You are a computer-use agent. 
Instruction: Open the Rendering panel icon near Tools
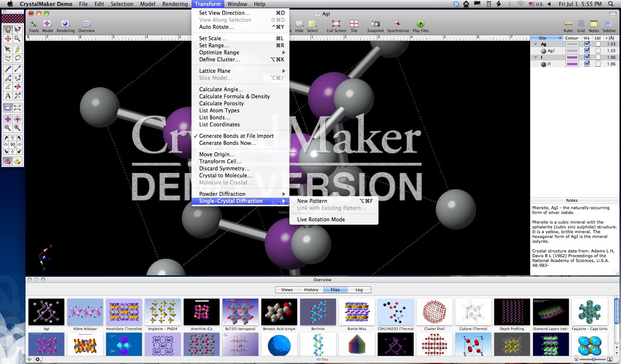point(65,23)
